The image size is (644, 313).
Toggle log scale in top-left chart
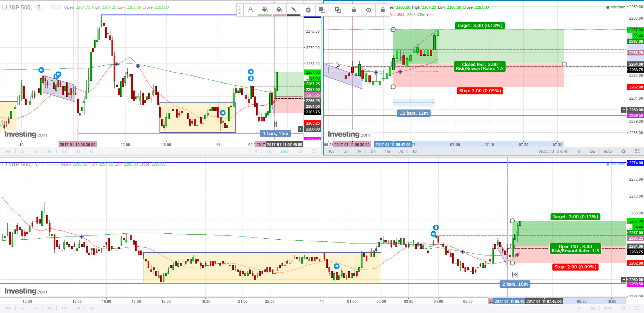tap(269, 152)
